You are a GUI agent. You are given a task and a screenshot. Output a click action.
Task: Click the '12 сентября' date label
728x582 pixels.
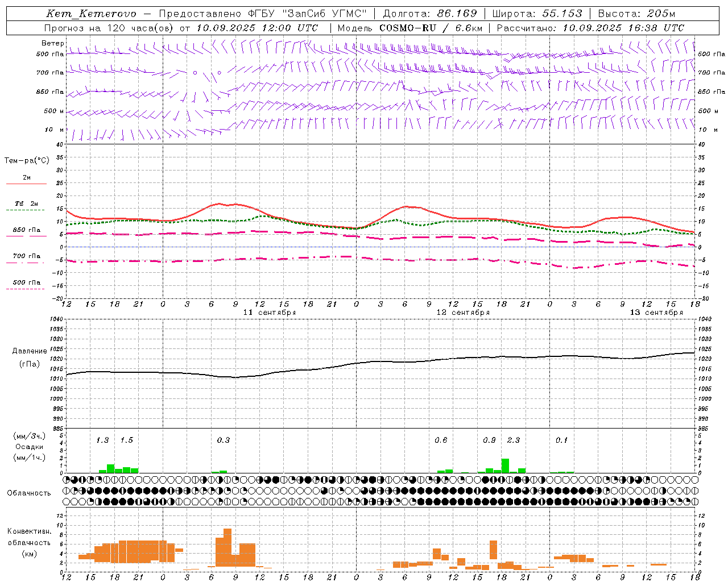(x=463, y=313)
